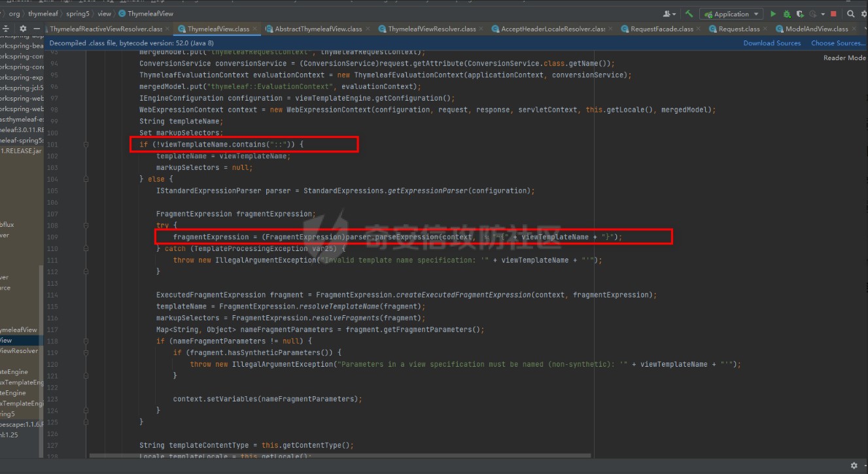Select ThymeleafView item in project tree
This screenshot has height=474, width=868.
pos(20,330)
